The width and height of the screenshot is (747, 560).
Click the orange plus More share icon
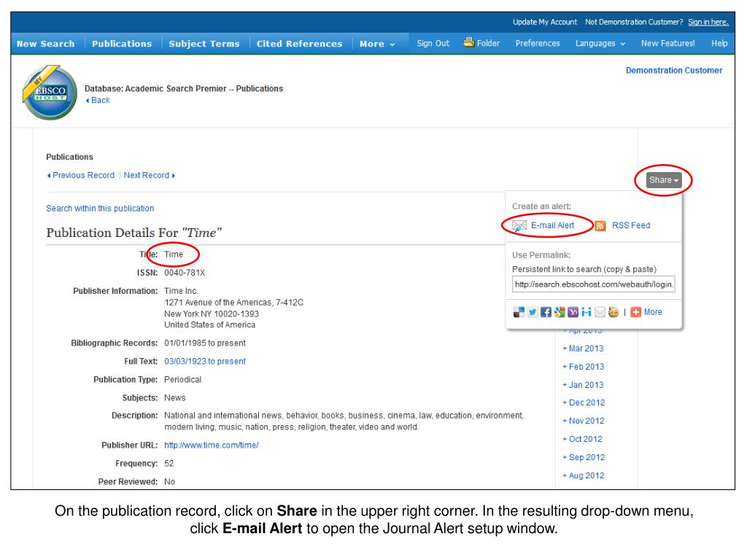pos(635,312)
